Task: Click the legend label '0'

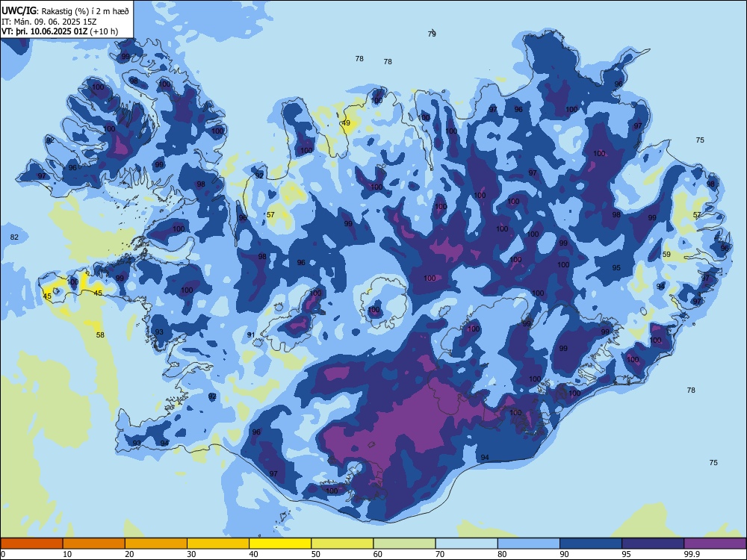Action: point(3,554)
